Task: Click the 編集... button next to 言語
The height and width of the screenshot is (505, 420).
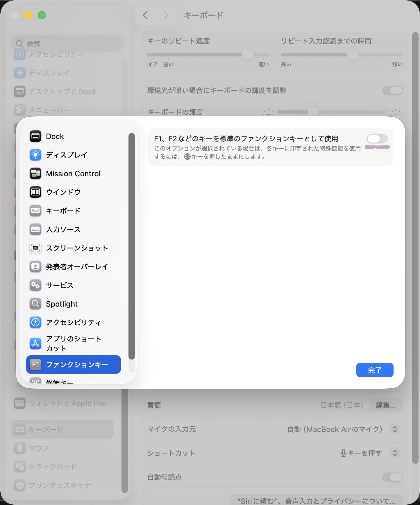Action: click(x=385, y=405)
